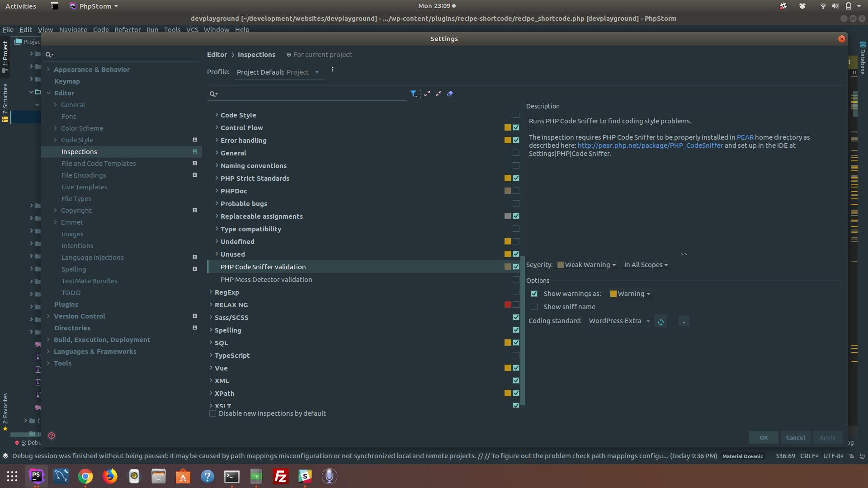Viewport: 868px width, 488px height.
Task: Enable the Show sniff name checkbox
Action: coord(534,307)
